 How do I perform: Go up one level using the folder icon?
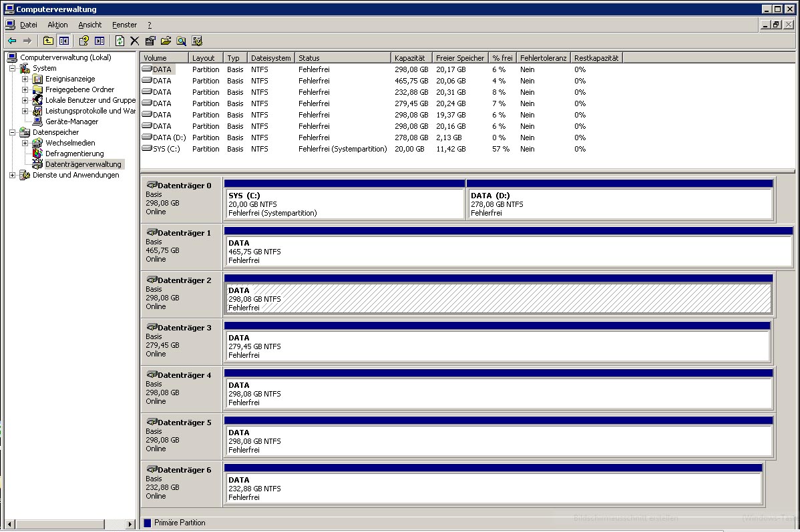click(x=49, y=41)
